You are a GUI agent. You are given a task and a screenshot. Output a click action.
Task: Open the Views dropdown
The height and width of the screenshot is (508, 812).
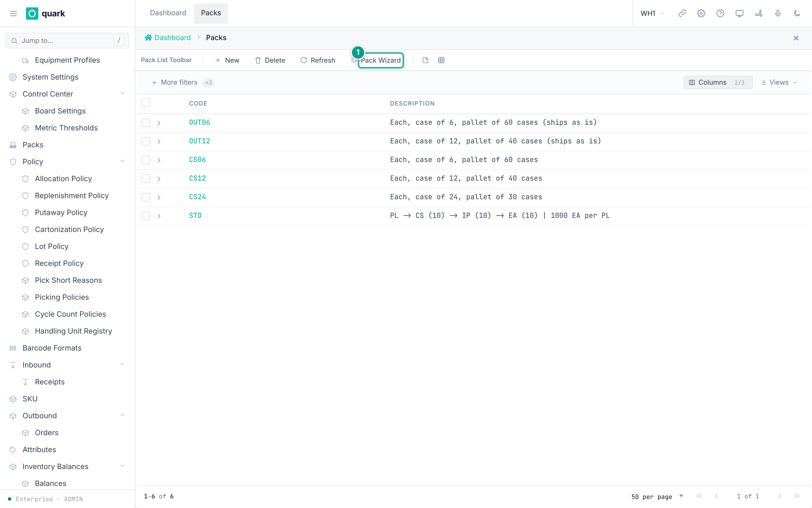[x=778, y=82]
